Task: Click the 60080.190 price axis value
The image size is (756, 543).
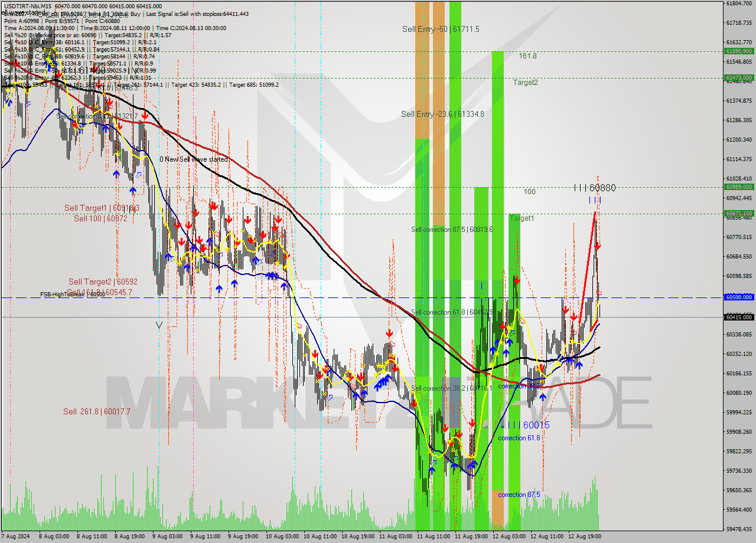Action: point(739,392)
